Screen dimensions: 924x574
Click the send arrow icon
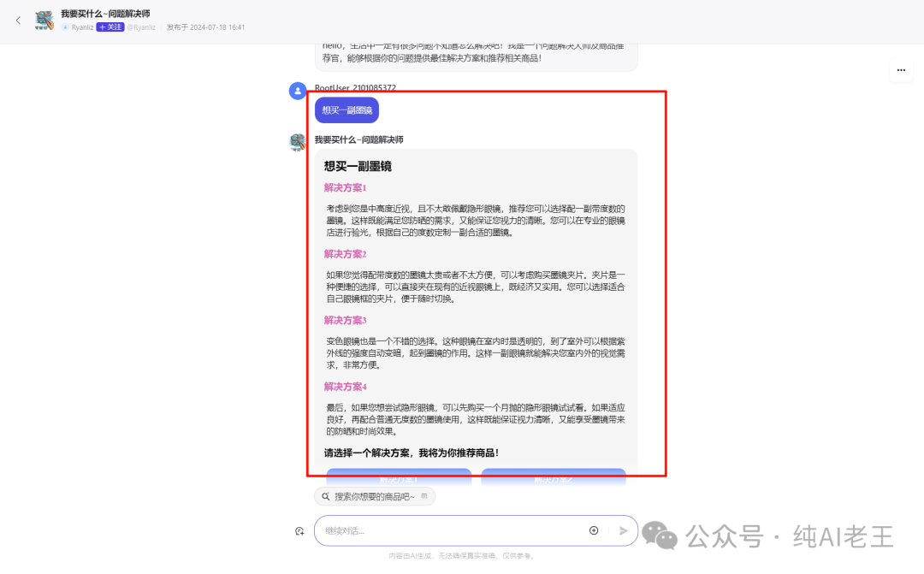(x=623, y=530)
